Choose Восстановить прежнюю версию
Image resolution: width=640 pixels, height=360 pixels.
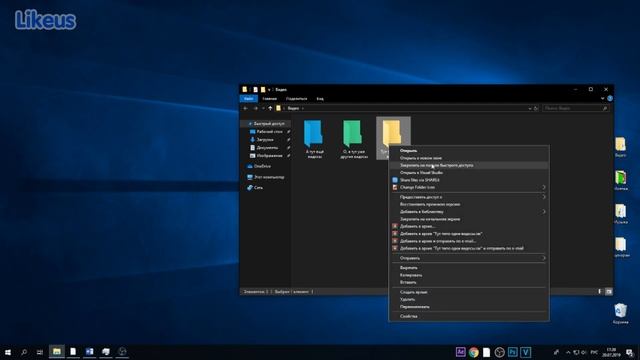pos(469,204)
